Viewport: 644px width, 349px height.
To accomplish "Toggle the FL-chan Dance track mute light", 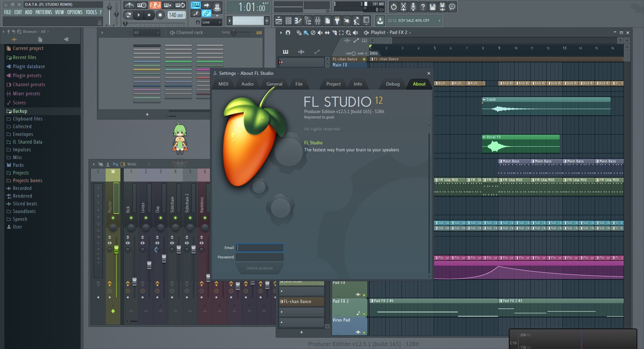I will pos(364,59).
